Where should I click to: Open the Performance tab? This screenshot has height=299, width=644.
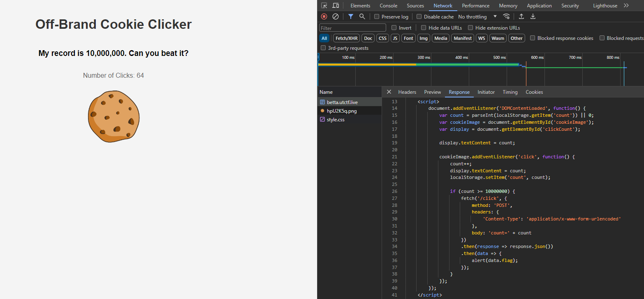(476, 6)
